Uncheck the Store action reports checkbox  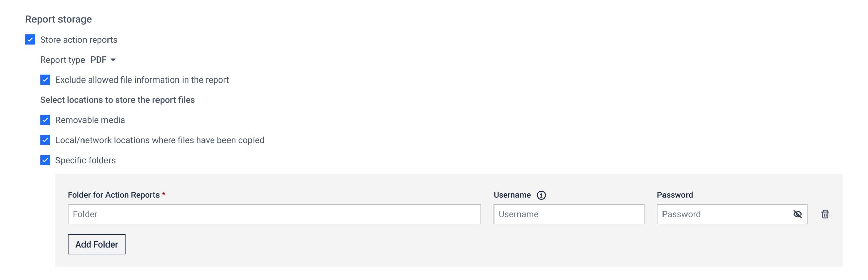[30, 40]
